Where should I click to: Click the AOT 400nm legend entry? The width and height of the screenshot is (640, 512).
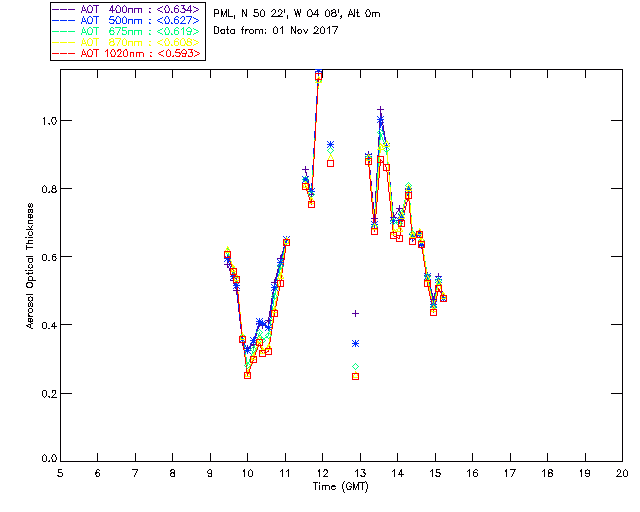140,8
